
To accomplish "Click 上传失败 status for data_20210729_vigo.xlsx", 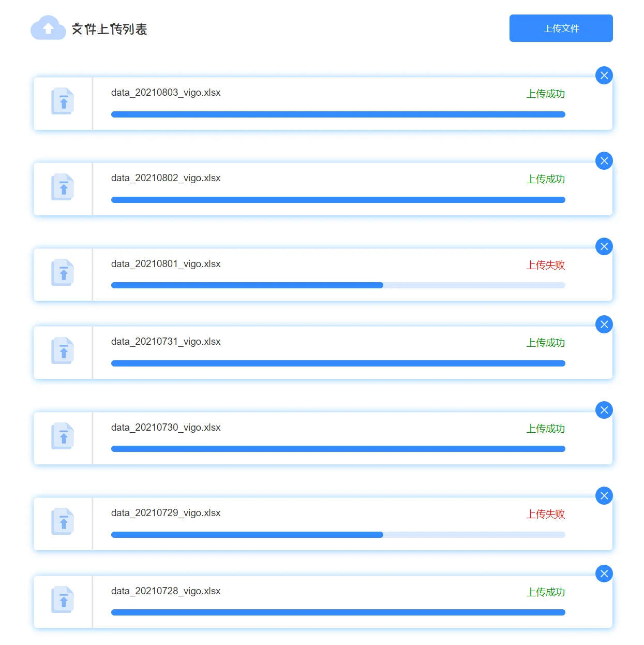I will [x=545, y=514].
